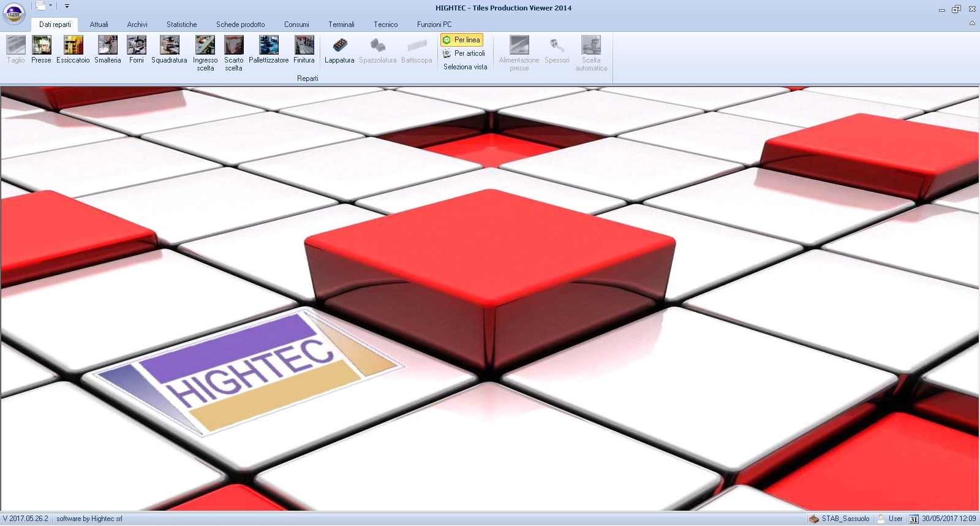Open the Forni department view
Viewport: 980px width, 526px height.
(x=137, y=50)
